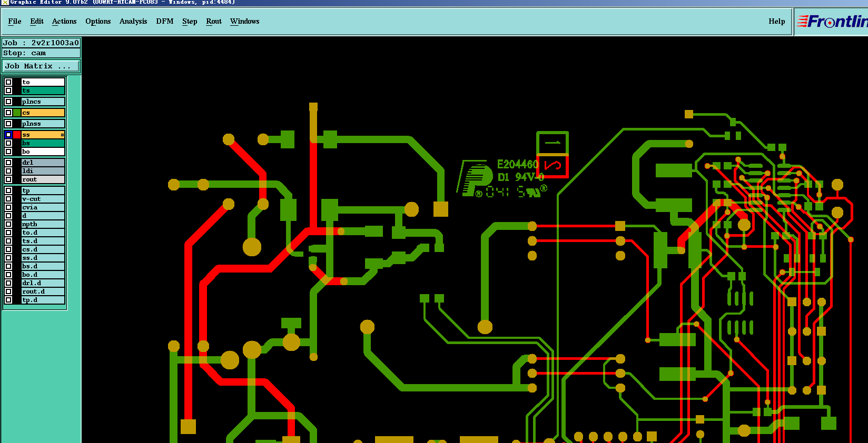Toggle display checkbox for layer tp
868x443 pixels.
pyautogui.click(x=8, y=190)
